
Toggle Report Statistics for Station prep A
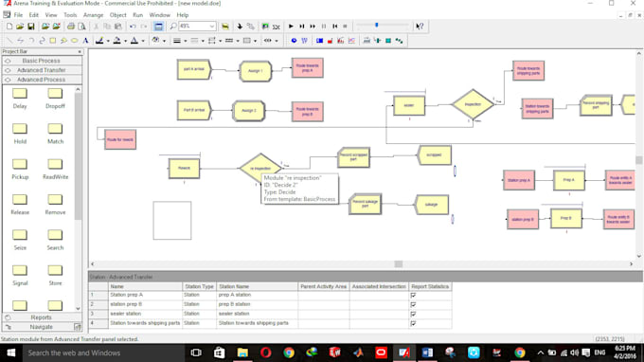(413, 295)
